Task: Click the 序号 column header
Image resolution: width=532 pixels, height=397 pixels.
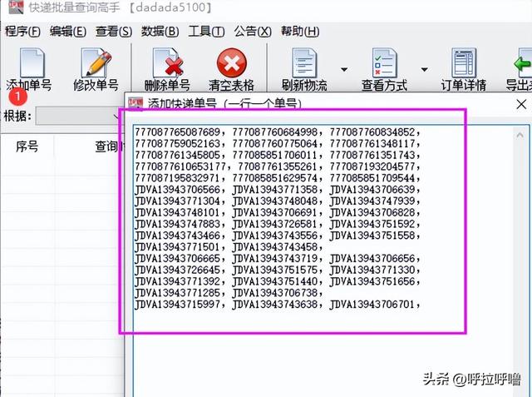Action: tap(27, 146)
